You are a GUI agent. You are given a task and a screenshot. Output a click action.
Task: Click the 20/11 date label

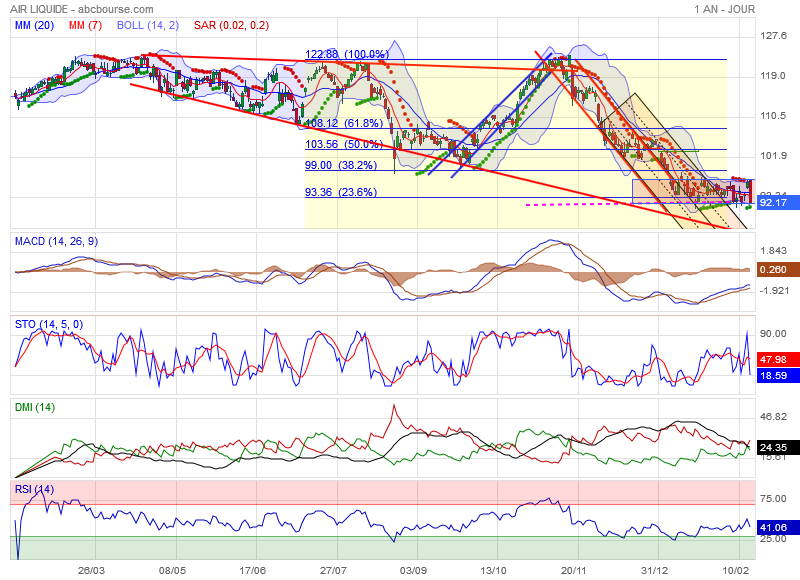coord(574,571)
